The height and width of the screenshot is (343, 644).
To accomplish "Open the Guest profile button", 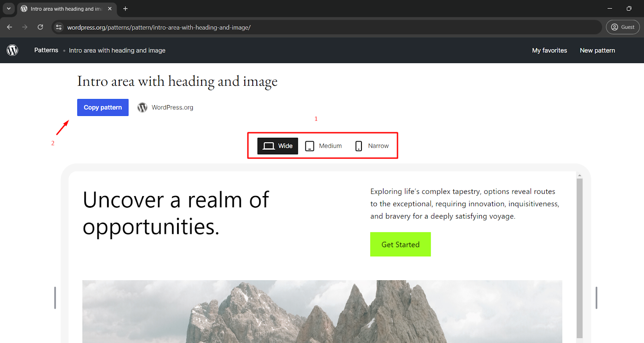I will [x=622, y=27].
